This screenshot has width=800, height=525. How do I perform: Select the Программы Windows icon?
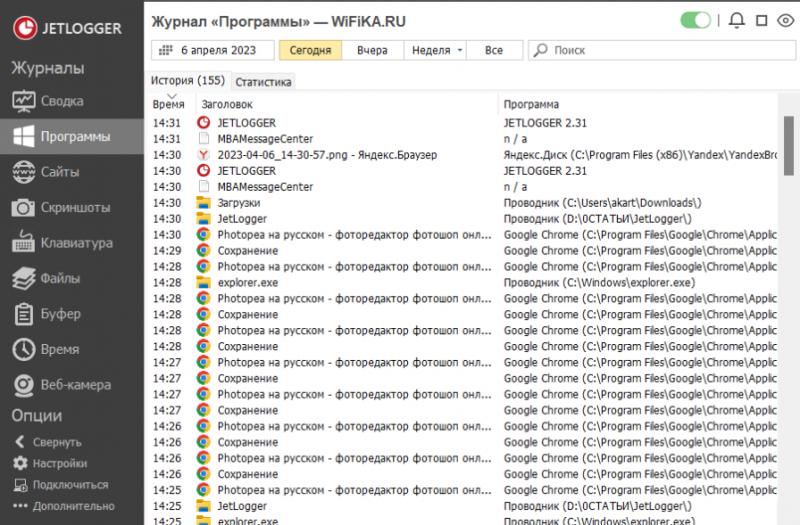pos(24,136)
